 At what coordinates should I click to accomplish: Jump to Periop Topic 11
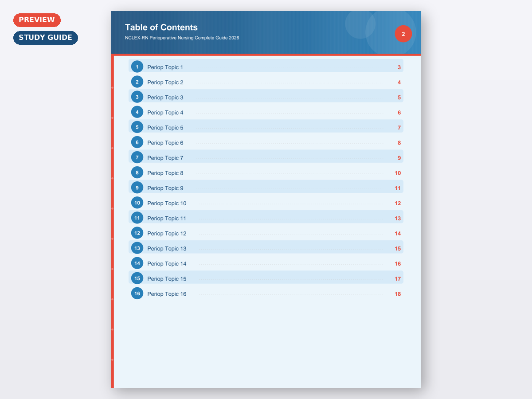pos(167,219)
